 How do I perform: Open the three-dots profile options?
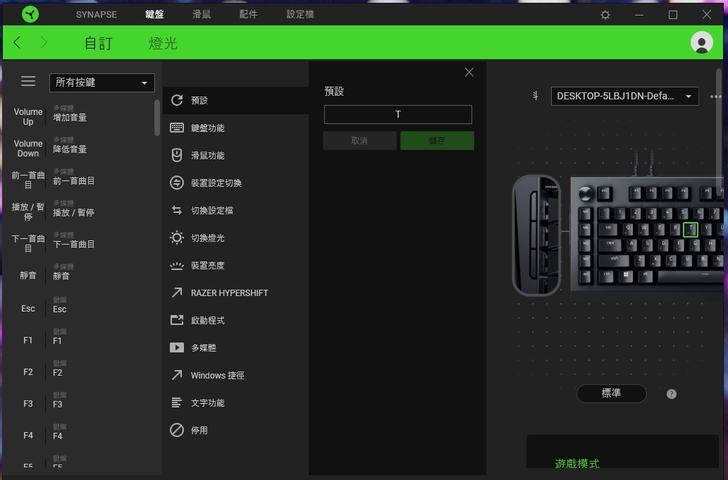pos(715,97)
